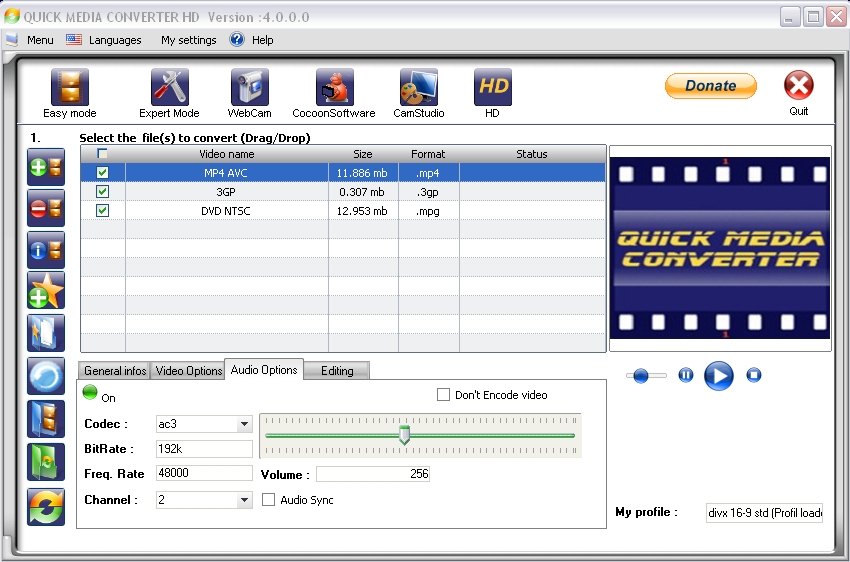The height and width of the screenshot is (562, 850).
Task: Click the blue circular arrow icon
Action: pyautogui.click(x=46, y=376)
